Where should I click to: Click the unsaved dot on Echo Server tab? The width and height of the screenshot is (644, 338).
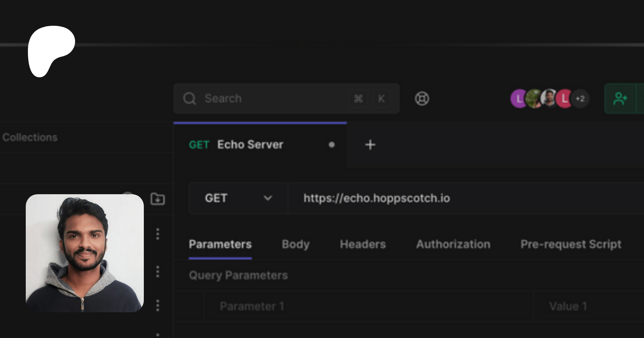tap(332, 145)
